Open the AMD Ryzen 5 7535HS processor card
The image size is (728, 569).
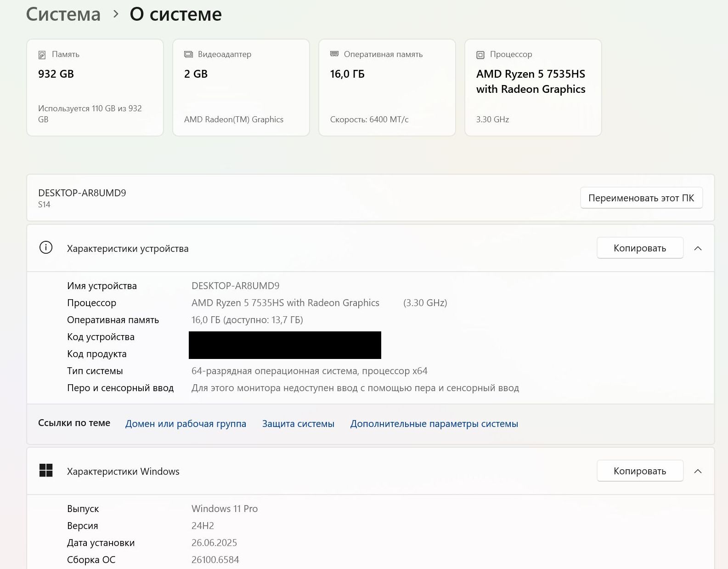coord(533,88)
